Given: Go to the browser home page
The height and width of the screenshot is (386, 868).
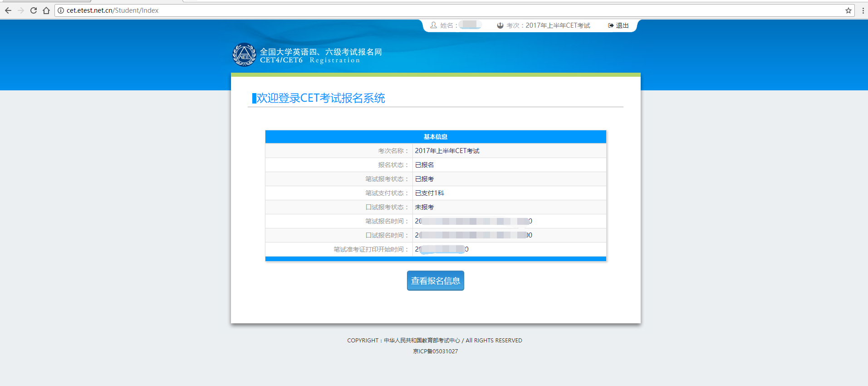Looking at the screenshot, I should point(46,10).
